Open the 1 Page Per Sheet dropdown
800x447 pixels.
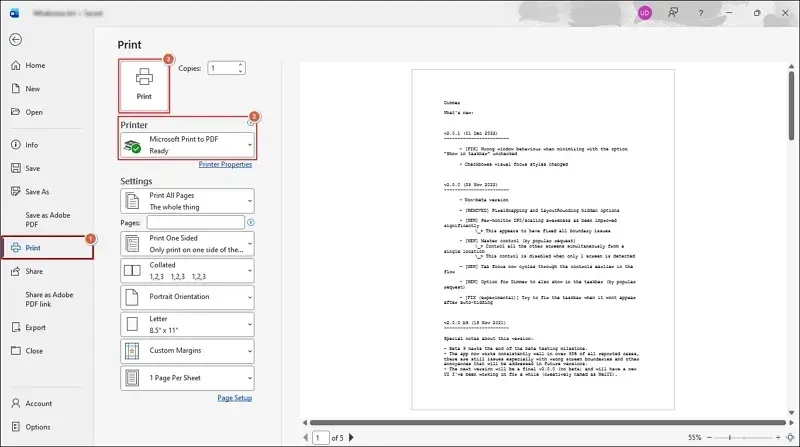pos(187,378)
